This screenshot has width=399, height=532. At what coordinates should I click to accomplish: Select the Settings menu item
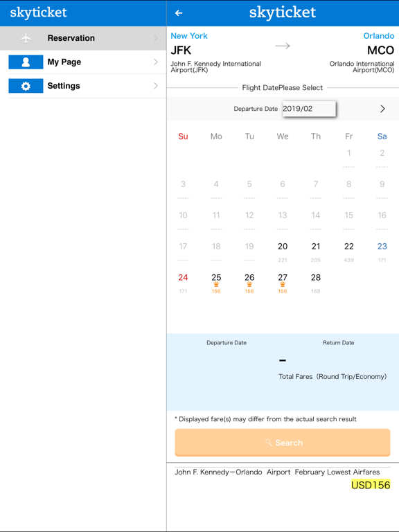pyautogui.click(x=83, y=86)
